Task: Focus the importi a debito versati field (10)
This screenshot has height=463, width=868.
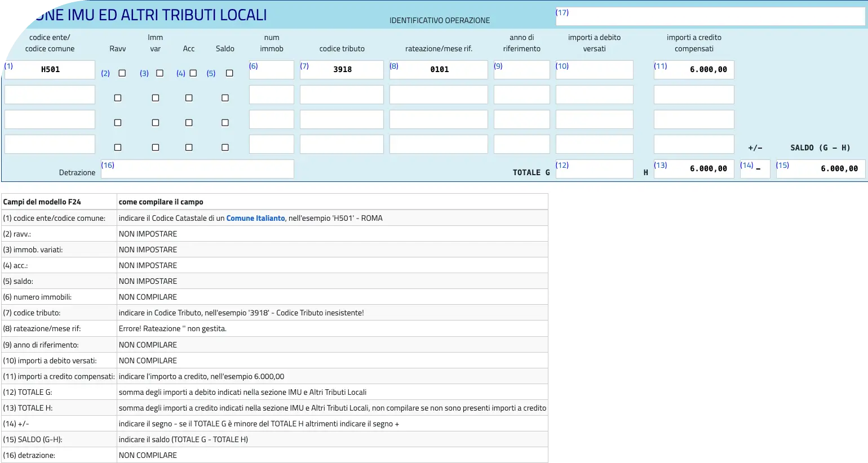Action: click(x=595, y=70)
